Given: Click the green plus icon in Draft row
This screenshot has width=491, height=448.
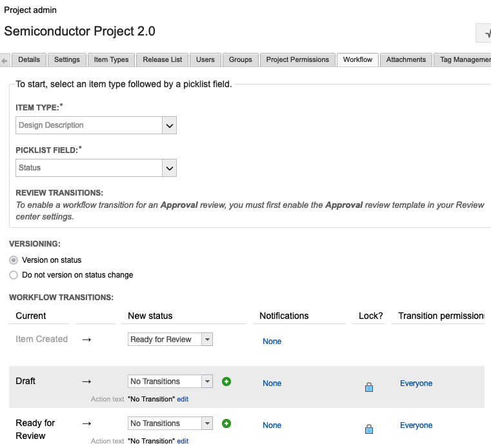Looking at the screenshot, I should pyautogui.click(x=226, y=382).
